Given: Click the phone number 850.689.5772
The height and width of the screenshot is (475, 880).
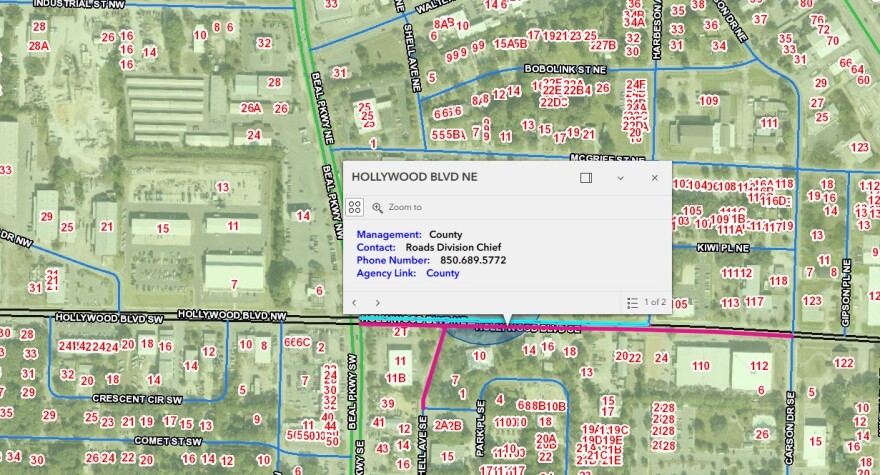Looking at the screenshot, I should 473,261.
